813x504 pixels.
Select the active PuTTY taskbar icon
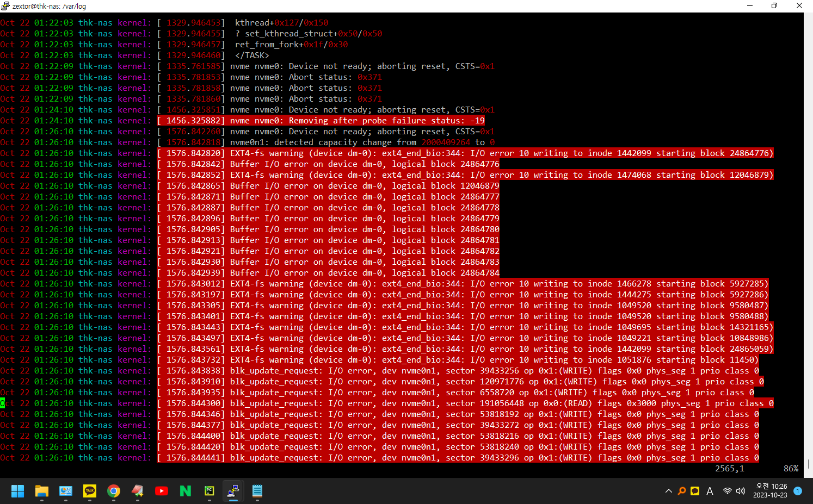click(x=233, y=491)
